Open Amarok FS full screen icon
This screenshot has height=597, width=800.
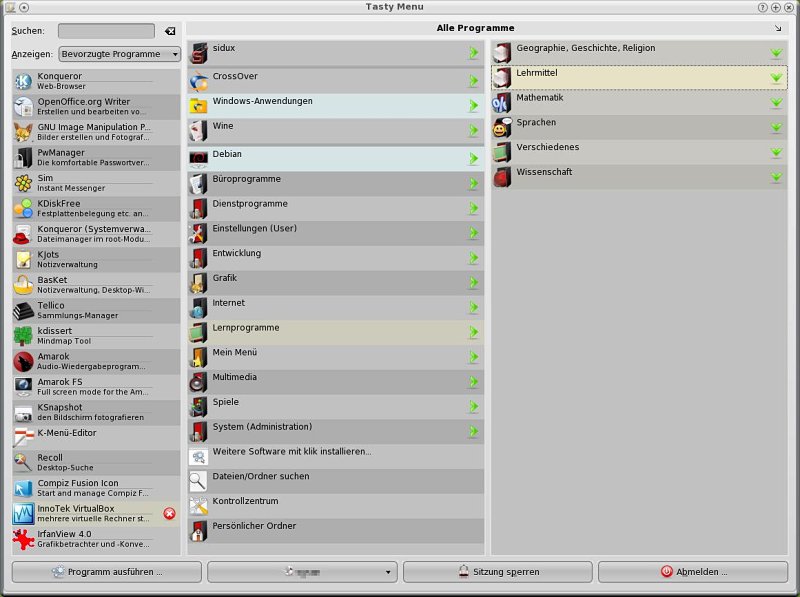tap(23, 387)
